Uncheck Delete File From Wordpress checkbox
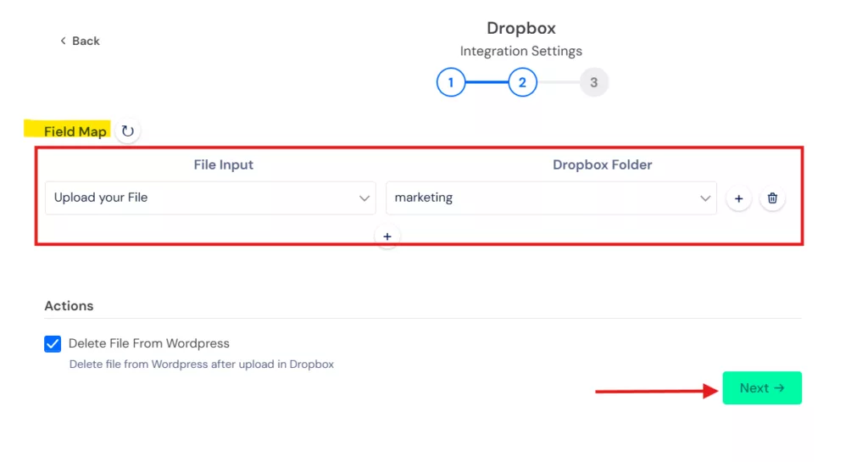 click(x=53, y=343)
